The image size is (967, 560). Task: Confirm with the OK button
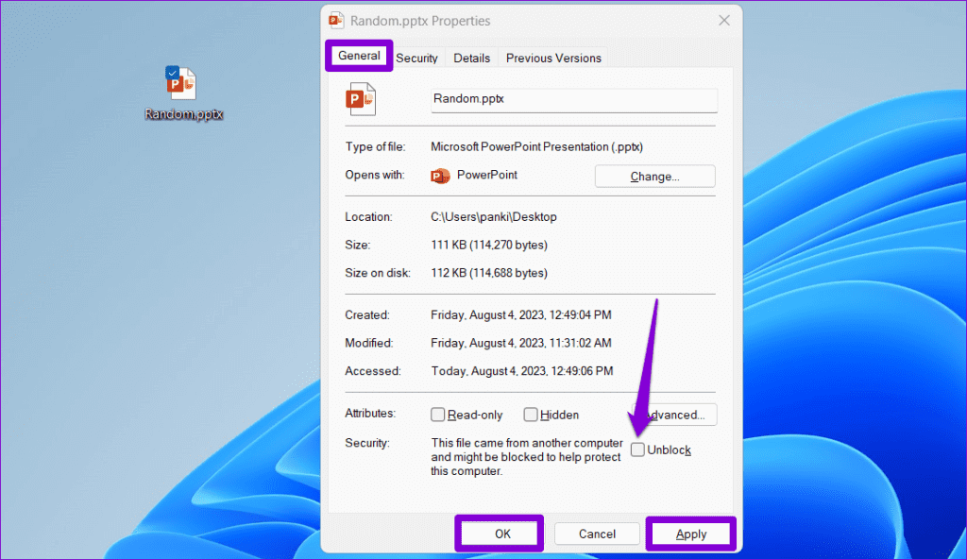click(500, 534)
